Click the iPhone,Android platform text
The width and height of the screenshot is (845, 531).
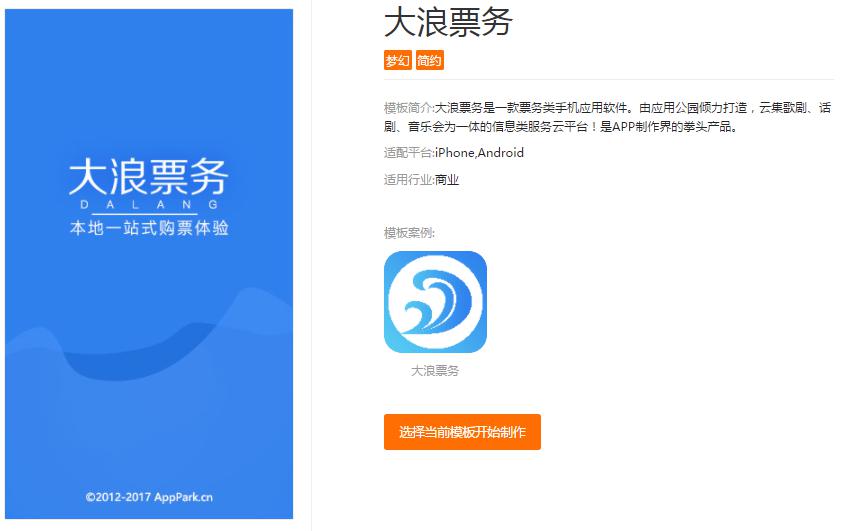point(480,153)
